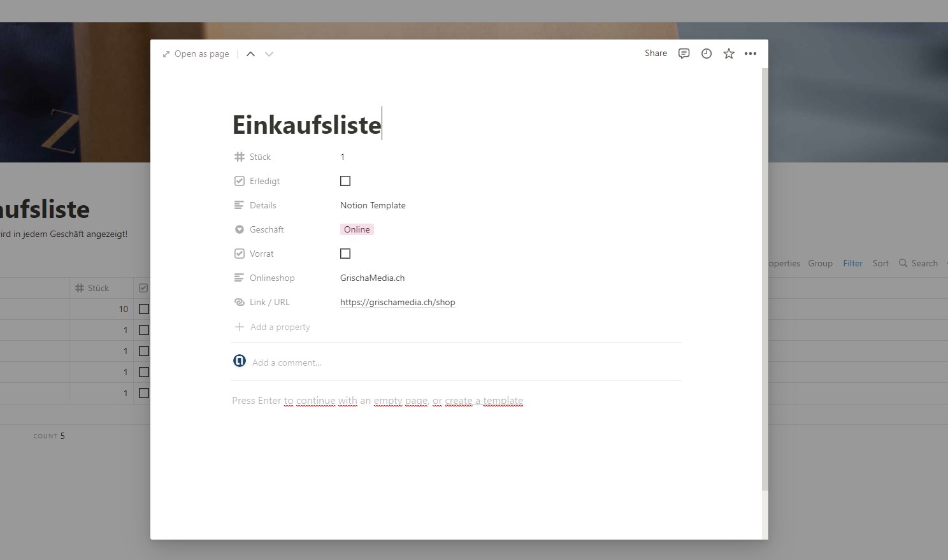Toggle the Erledigt checkbox
948x560 pixels.
tap(345, 181)
